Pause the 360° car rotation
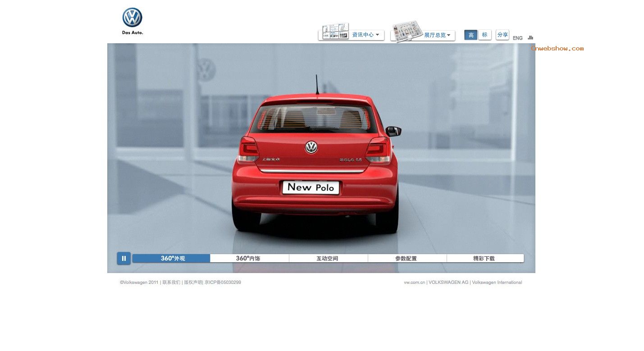644x351 pixels. click(124, 258)
